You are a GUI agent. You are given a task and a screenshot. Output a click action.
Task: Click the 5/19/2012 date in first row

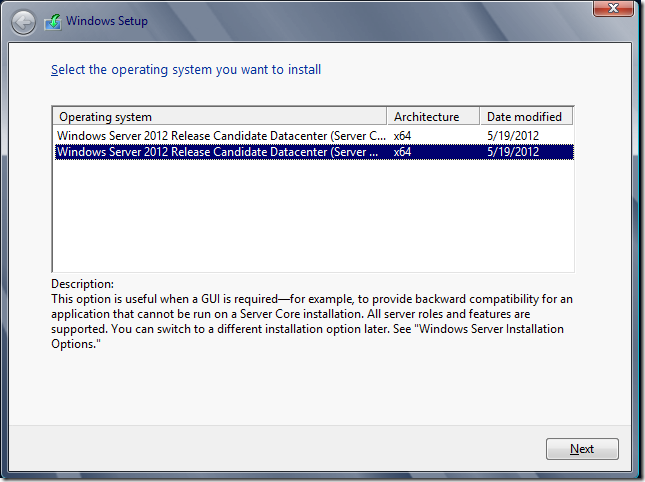pyautogui.click(x=513, y=135)
